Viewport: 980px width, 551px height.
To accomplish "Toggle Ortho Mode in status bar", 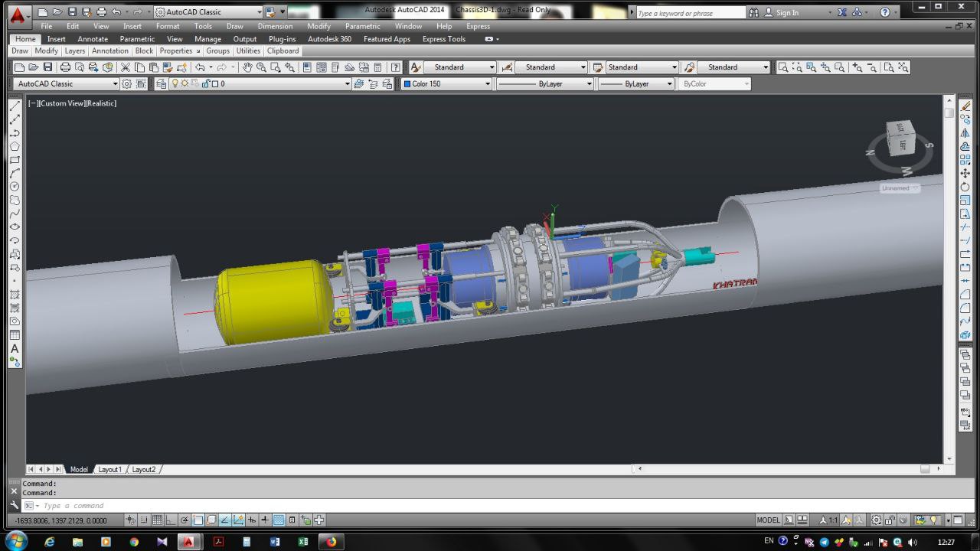I will 171,520.
